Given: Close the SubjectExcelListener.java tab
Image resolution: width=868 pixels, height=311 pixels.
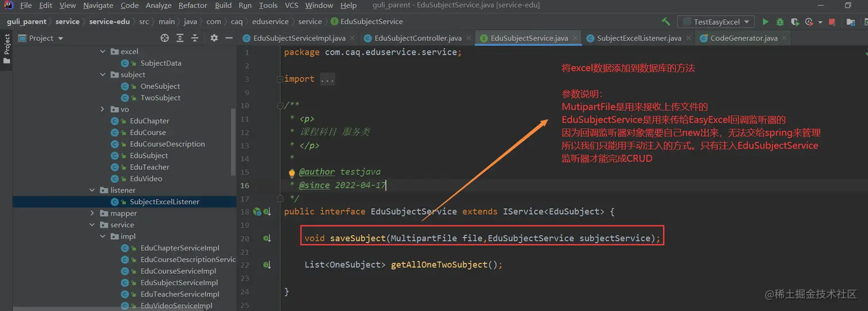Looking at the screenshot, I should (688, 38).
